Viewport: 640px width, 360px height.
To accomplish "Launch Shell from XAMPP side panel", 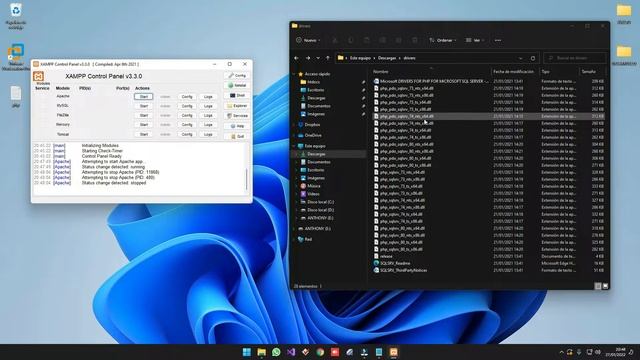I will 237,95.
